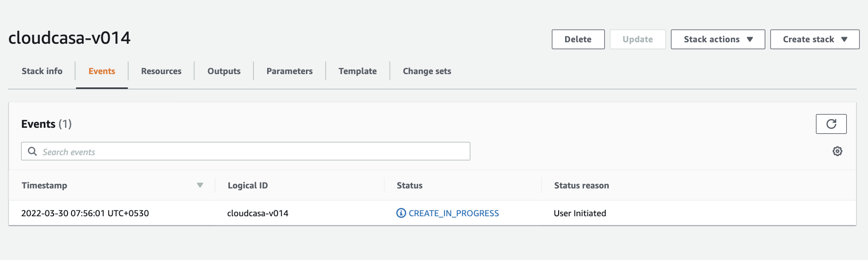Focus the Search events field
The image size is (868, 260).
coord(246,152)
